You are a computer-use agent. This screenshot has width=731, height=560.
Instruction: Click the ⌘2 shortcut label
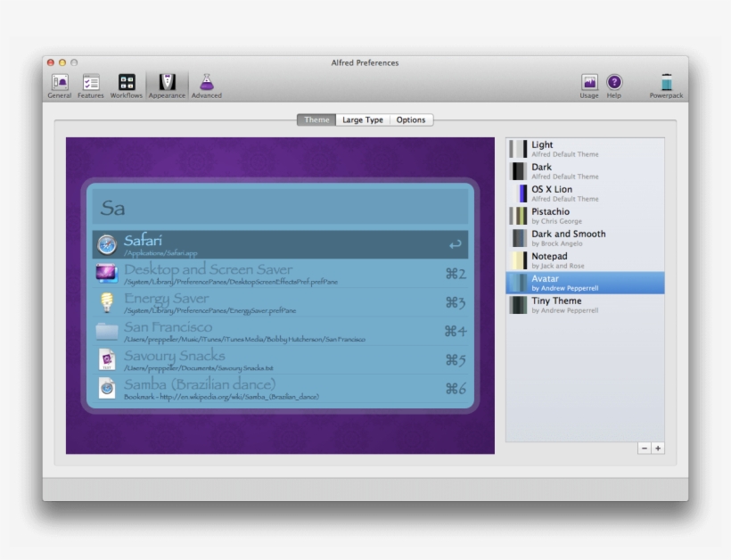point(456,274)
